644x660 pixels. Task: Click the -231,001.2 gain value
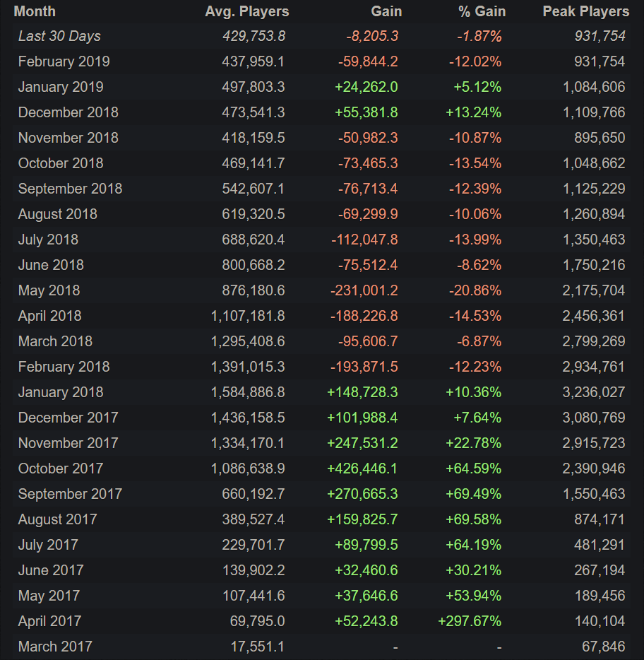click(364, 290)
